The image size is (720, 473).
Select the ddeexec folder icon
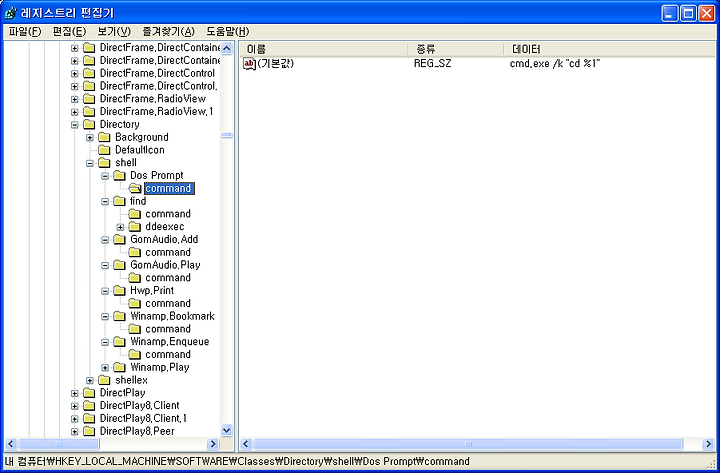tap(135, 227)
